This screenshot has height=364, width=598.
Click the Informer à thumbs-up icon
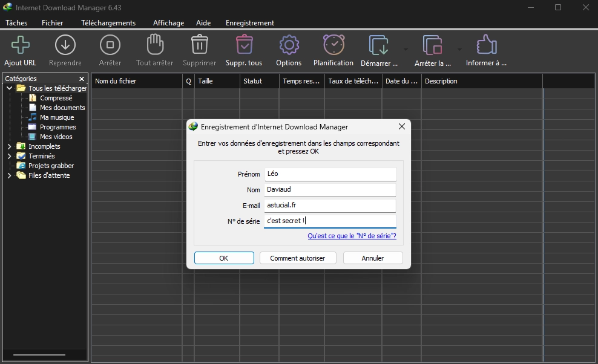pyautogui.click(x=486, y=45)
